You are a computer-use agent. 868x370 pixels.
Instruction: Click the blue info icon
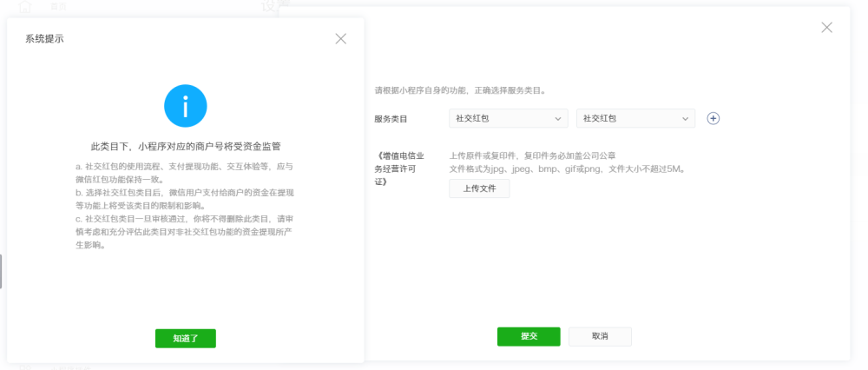click(185, 106)
